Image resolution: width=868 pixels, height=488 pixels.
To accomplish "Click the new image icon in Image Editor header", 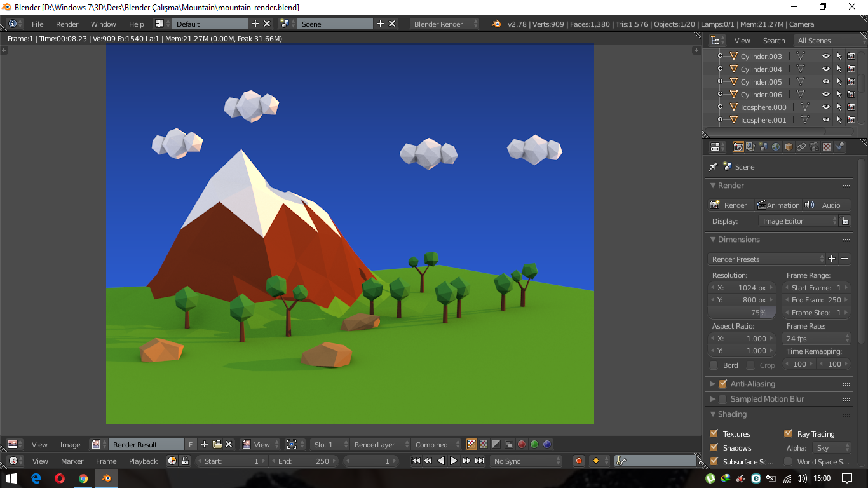I will (x=205, y=444).
